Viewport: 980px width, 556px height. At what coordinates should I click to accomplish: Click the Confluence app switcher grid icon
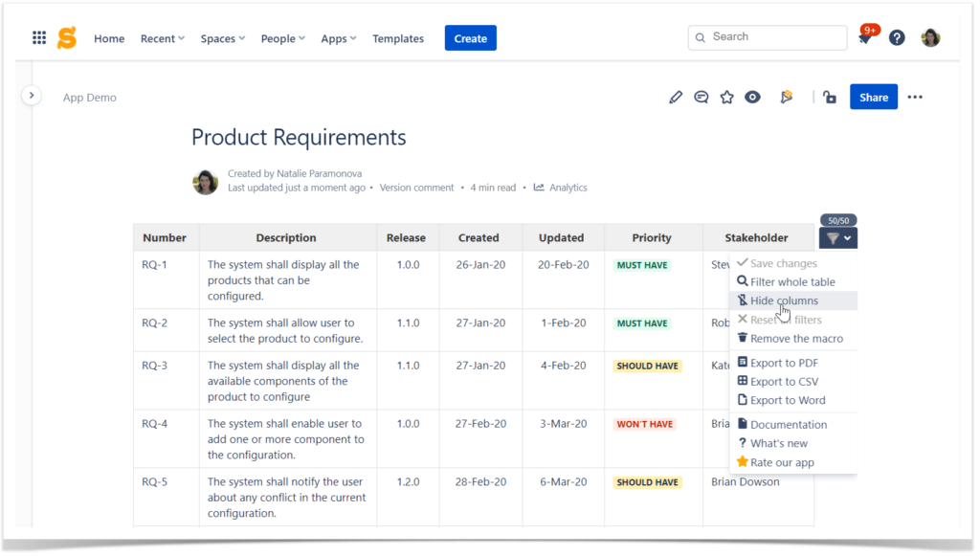(39, 37)
